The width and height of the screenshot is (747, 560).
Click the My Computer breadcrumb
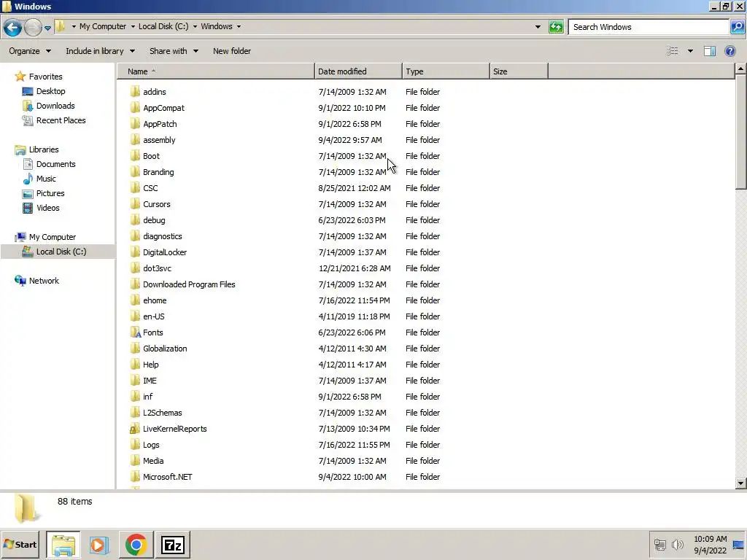click(103, 26)
